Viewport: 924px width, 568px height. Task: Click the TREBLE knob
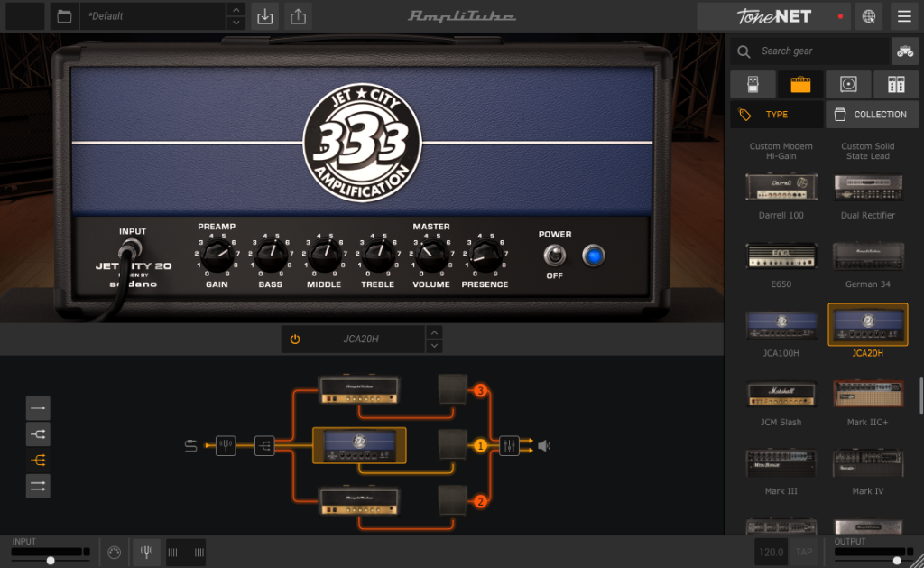click(378, 256)
